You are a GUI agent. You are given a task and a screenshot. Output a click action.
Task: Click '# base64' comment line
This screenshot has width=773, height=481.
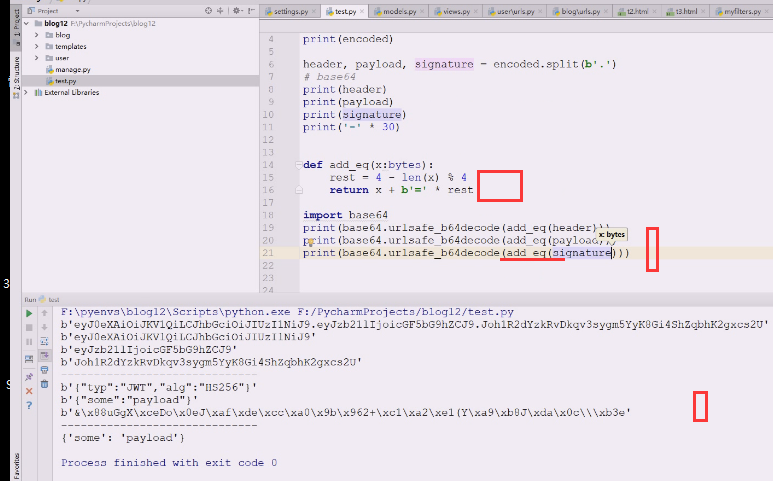(329, 77)
